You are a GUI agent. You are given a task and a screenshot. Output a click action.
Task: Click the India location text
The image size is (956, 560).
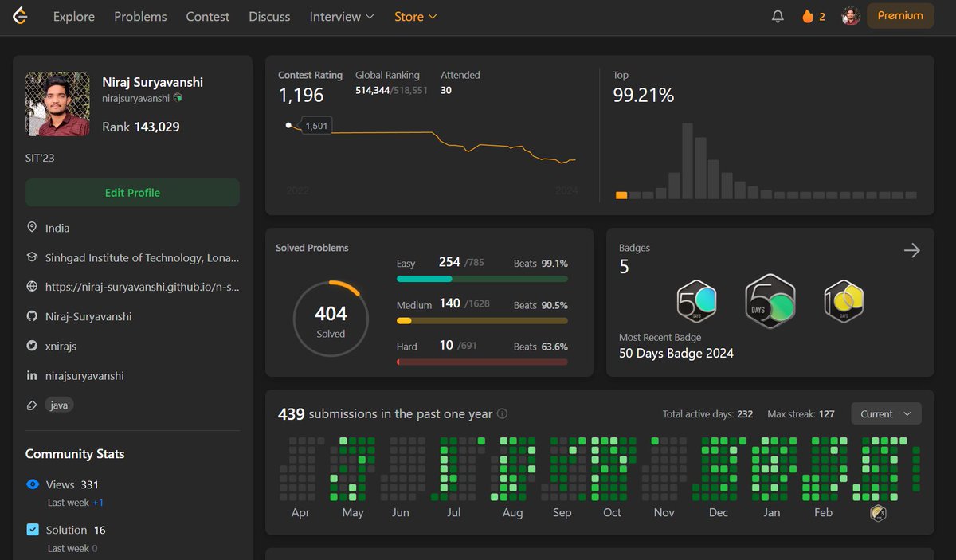tap(57, 228)
